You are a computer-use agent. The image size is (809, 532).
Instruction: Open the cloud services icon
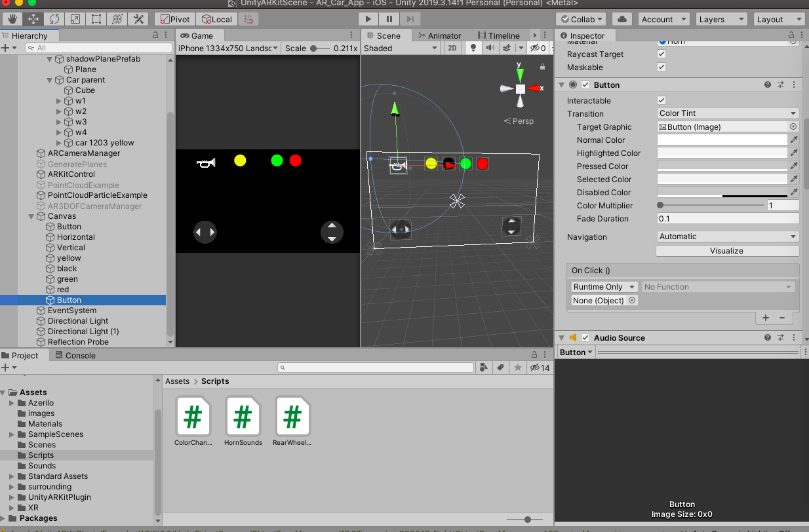pos(622,20)
